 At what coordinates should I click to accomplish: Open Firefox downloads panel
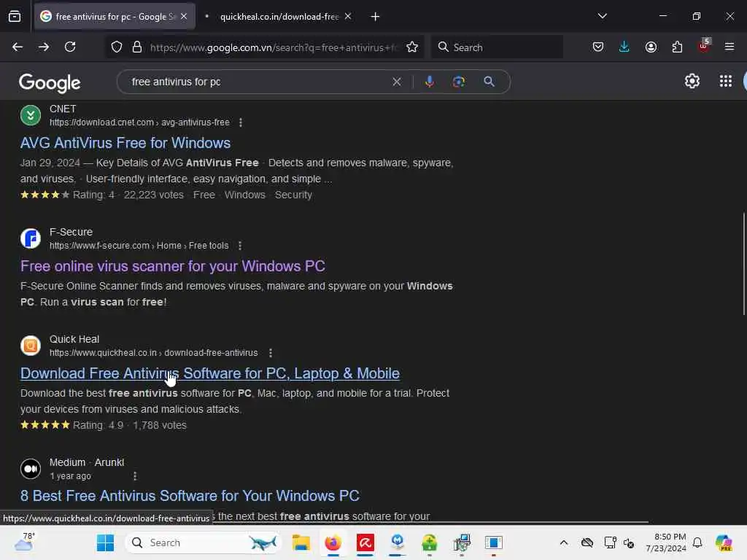click(624, 47)
